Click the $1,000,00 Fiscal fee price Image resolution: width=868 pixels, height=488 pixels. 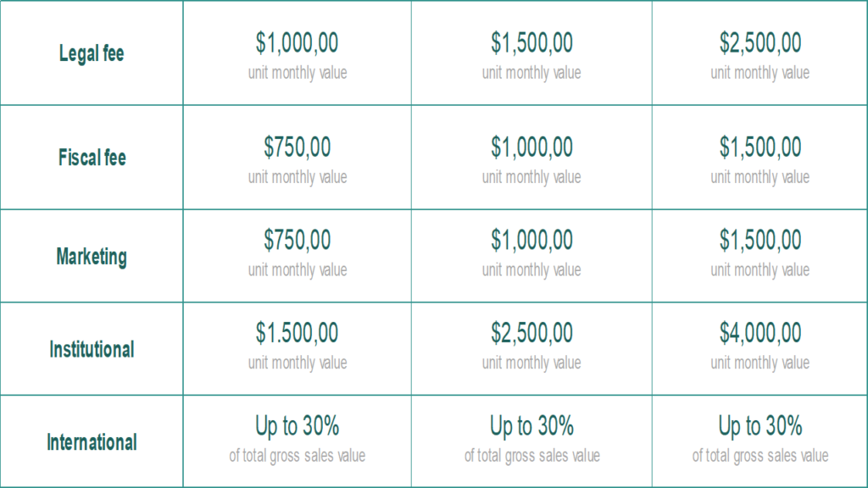[x=531, y=147]
